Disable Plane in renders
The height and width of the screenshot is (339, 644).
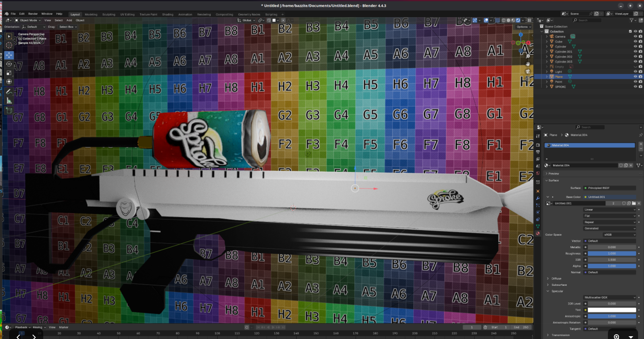tap(640, 76)
